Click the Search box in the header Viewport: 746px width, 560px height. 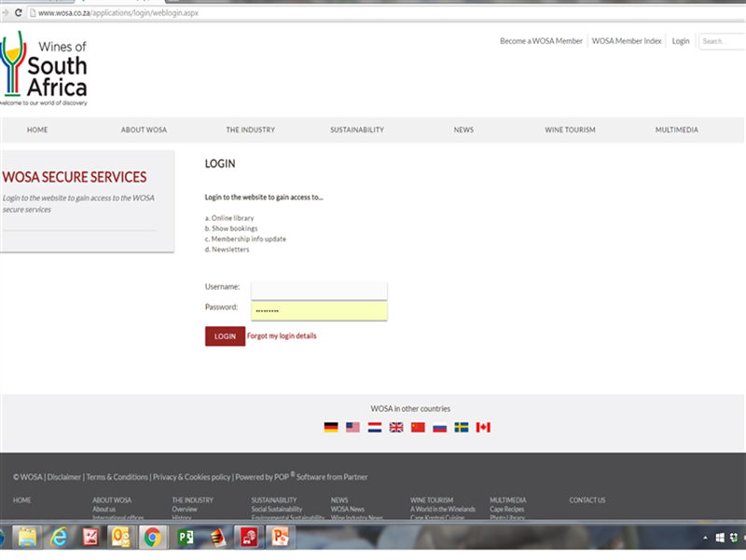tap(722, 41)
